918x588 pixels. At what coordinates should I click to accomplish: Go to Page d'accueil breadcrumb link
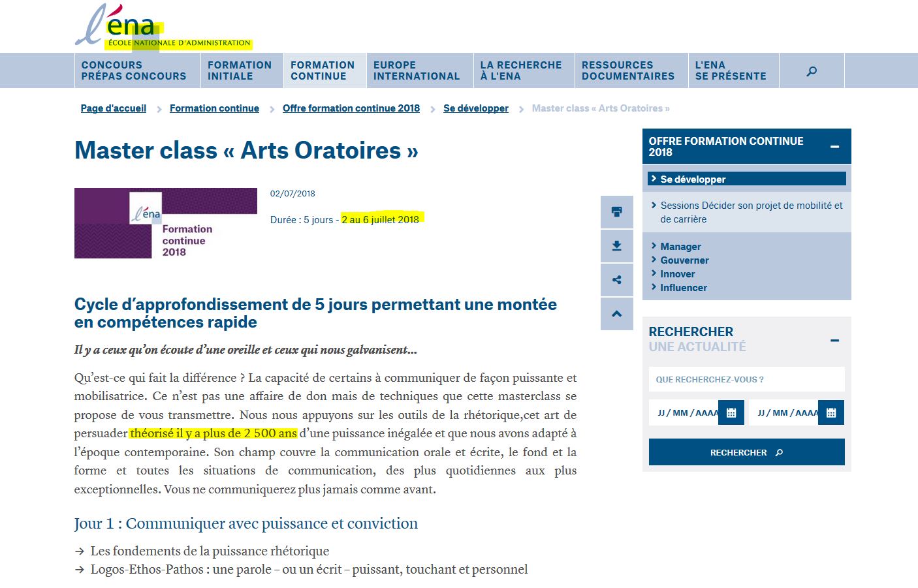tap(114, 108)
